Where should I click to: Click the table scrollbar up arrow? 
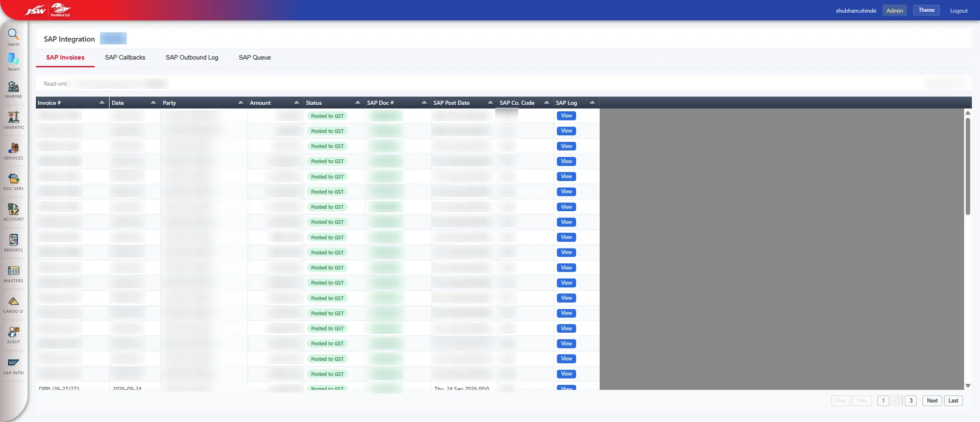coord(968,113)
